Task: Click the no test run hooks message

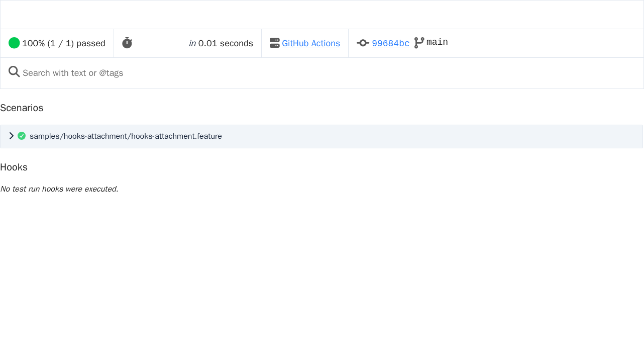Action: coord(59,189)
